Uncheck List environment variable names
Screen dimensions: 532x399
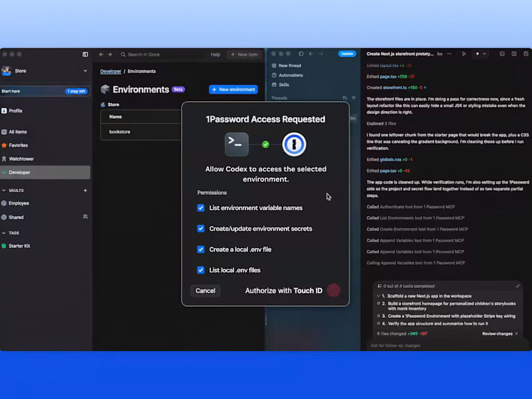point(201,208)
